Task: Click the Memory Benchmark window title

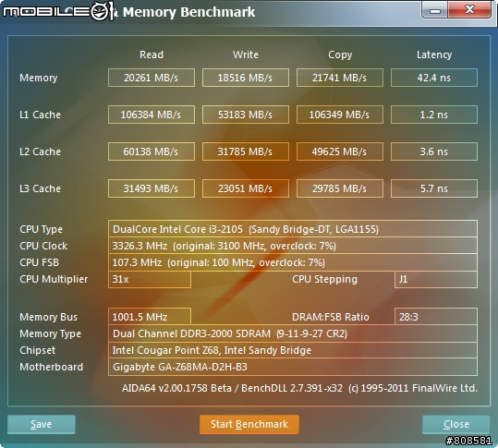Action: [188, 12]
